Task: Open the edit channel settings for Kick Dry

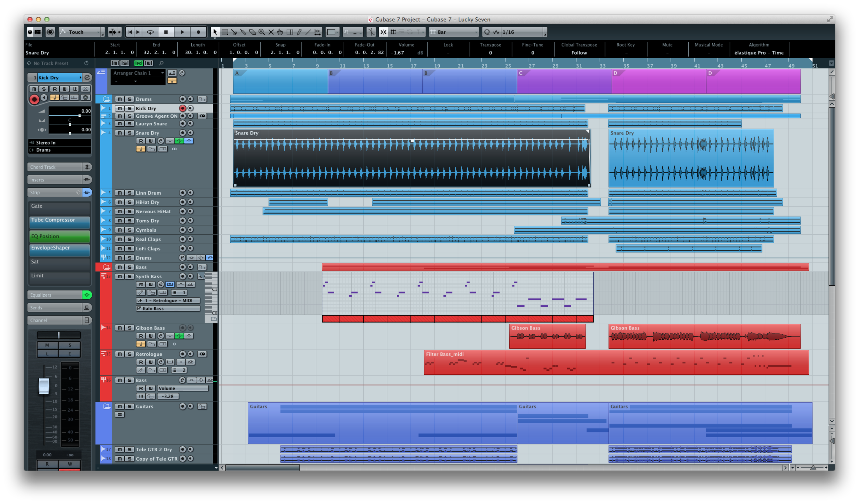Action: pyautogui.click(x=88, y=78)
